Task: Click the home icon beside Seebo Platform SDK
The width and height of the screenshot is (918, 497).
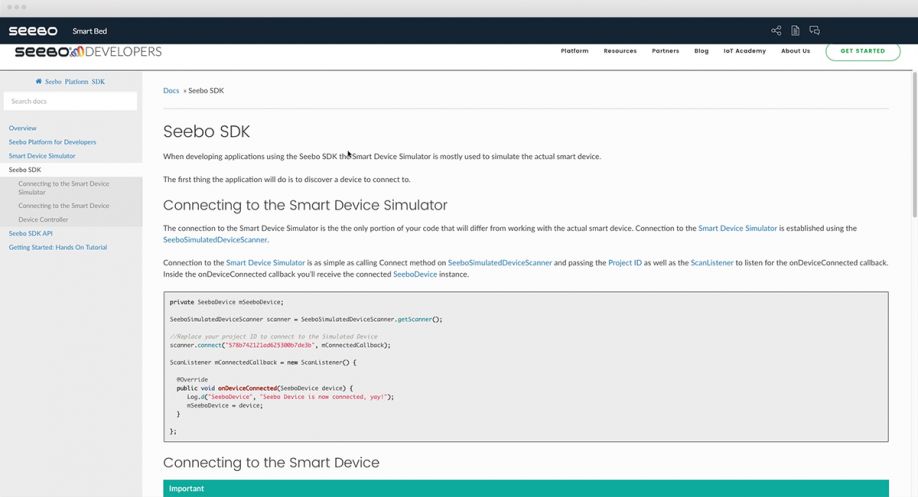Action: pos(39,81)
